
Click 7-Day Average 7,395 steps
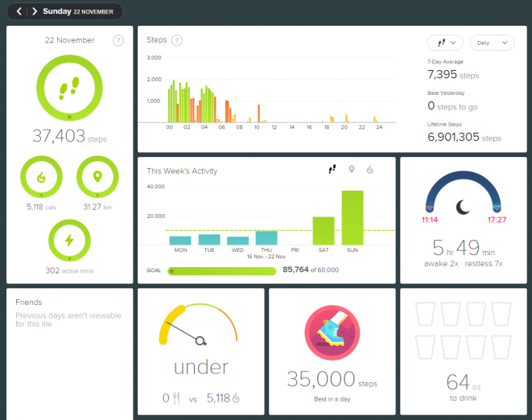coord(453,75)
